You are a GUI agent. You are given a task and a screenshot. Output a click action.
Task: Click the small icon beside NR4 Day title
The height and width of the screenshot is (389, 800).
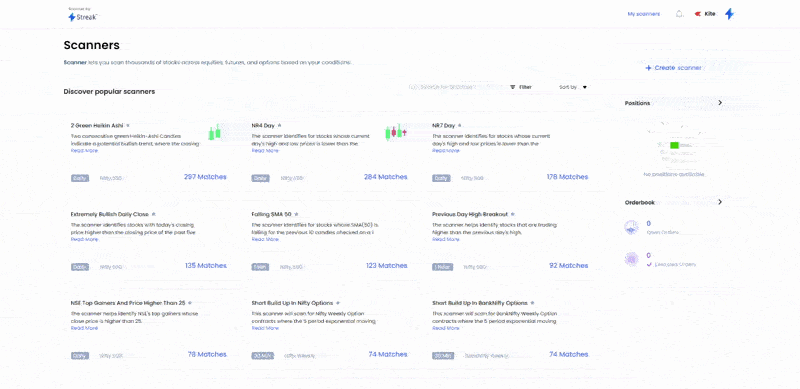coord(280,125)
